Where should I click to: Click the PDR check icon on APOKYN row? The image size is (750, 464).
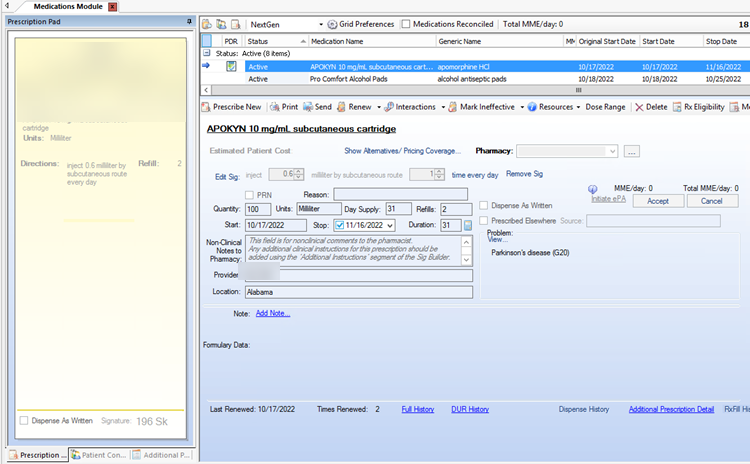click(231, 66)
